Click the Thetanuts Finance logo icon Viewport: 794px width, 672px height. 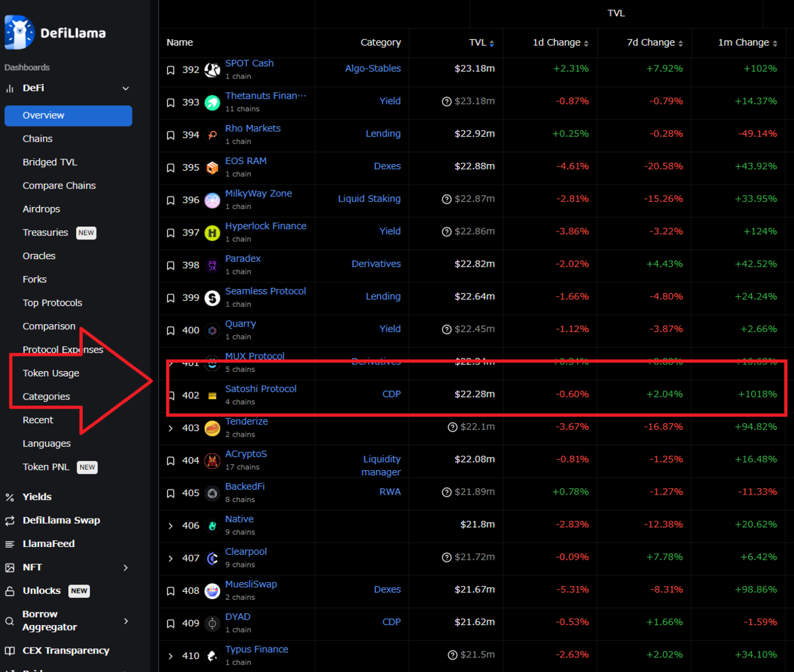click(x=212, y=103)
